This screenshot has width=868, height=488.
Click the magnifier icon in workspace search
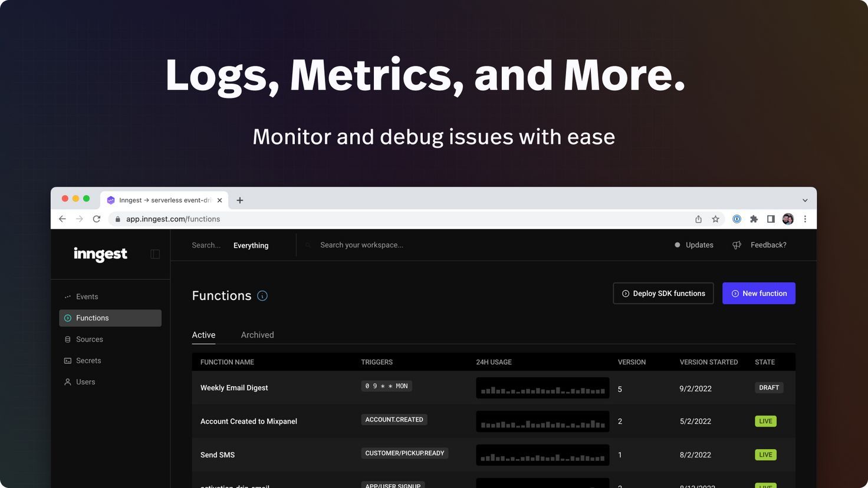tap(308, 245)
